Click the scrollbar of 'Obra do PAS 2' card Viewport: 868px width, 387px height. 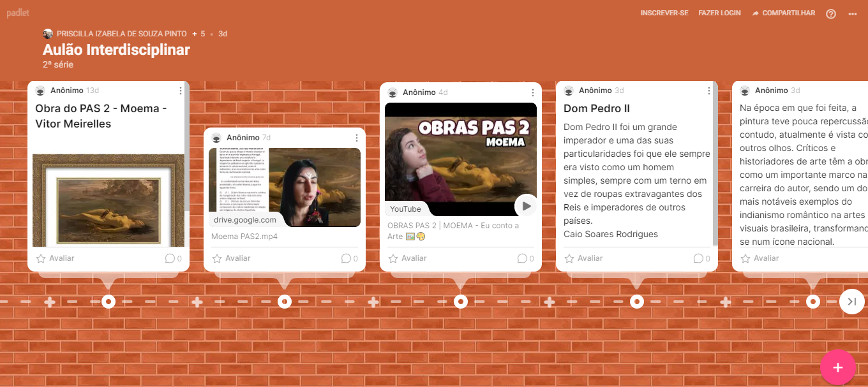[187, 147]
